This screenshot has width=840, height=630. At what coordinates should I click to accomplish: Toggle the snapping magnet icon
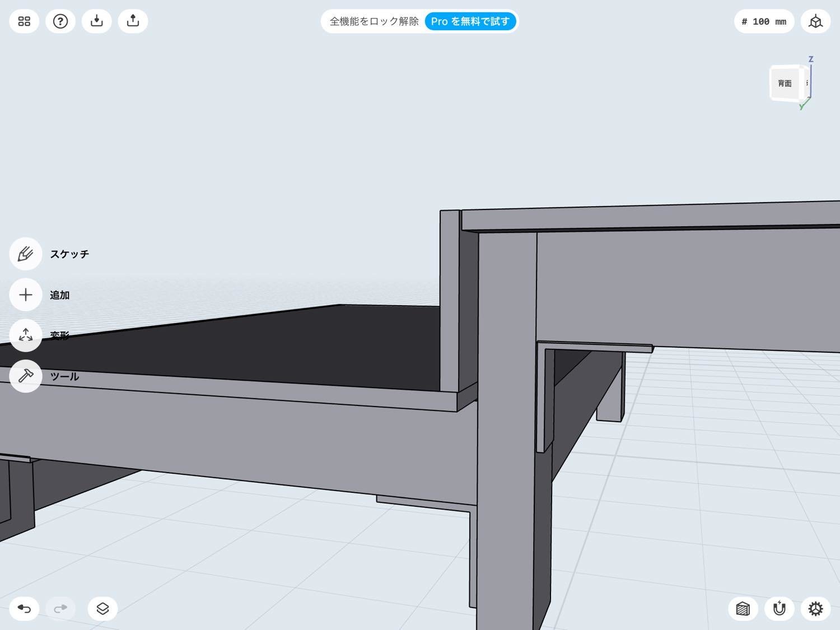(x=779, y=609)
